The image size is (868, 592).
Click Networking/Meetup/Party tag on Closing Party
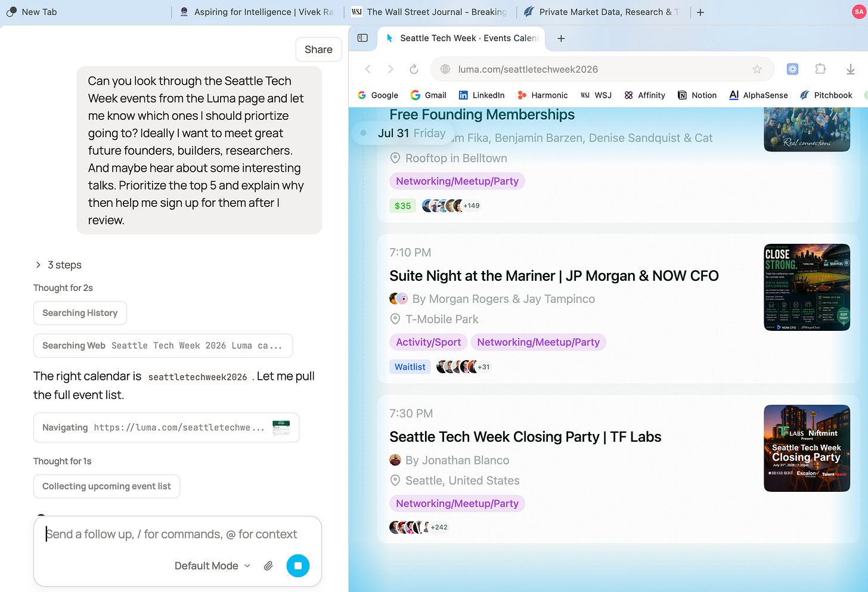coord(457,504)
